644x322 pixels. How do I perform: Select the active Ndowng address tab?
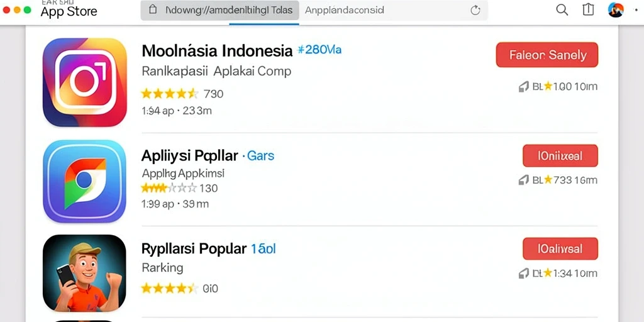point(219,10)
